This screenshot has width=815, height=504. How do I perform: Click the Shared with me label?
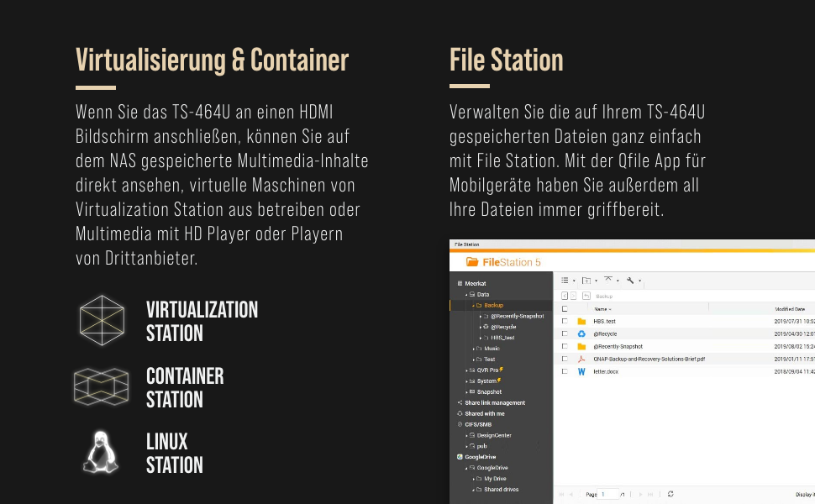[x=485, y=413]
